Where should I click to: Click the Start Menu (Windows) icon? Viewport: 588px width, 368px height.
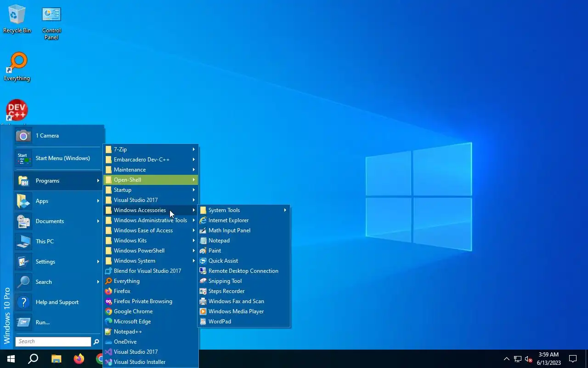[x=23, y=158]
